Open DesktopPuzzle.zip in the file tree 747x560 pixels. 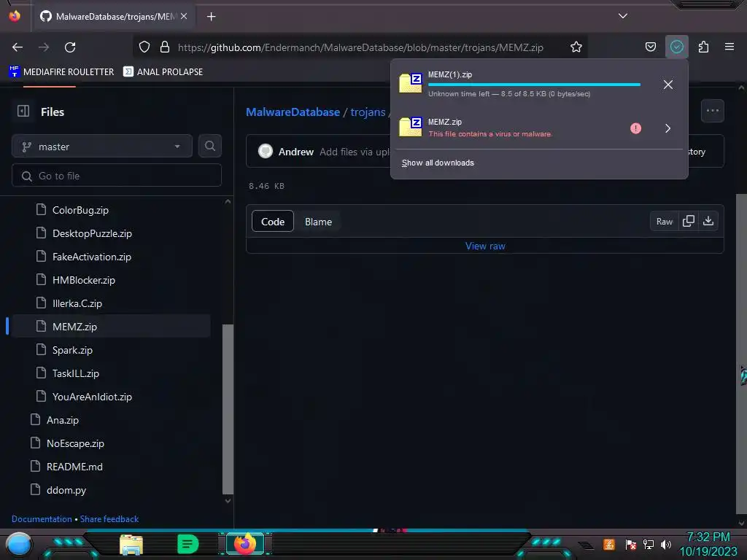coord(91,233)
